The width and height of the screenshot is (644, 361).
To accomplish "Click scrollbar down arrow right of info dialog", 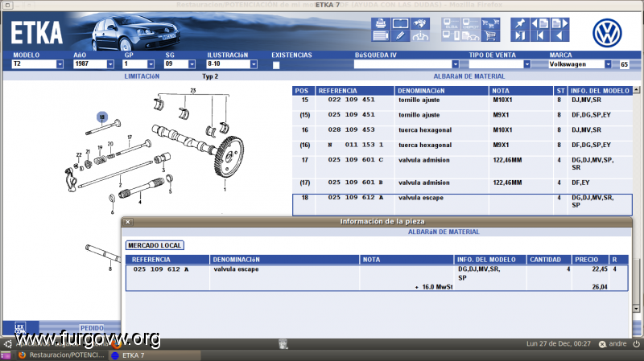I will tap(636, 309).
